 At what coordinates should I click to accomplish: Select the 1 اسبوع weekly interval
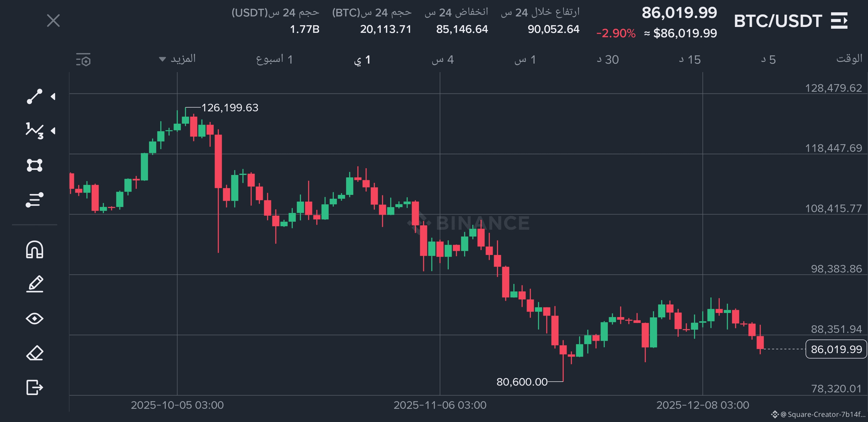click(274, 59)
